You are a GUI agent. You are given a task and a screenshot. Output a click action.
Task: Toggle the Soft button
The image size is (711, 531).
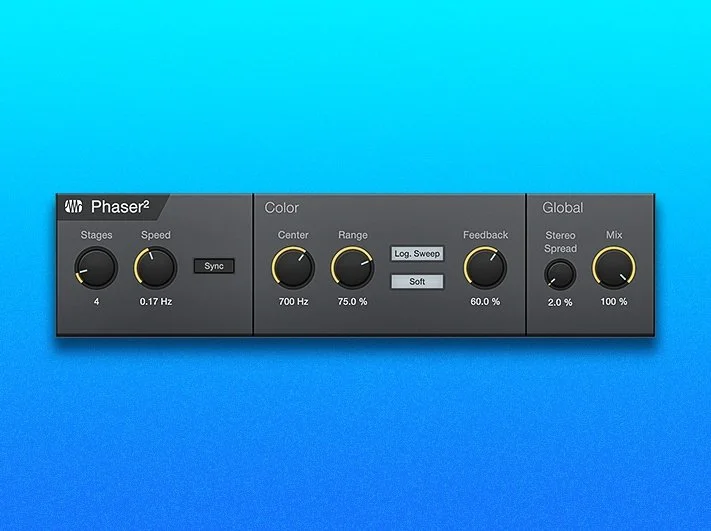(x=417, y=282)
